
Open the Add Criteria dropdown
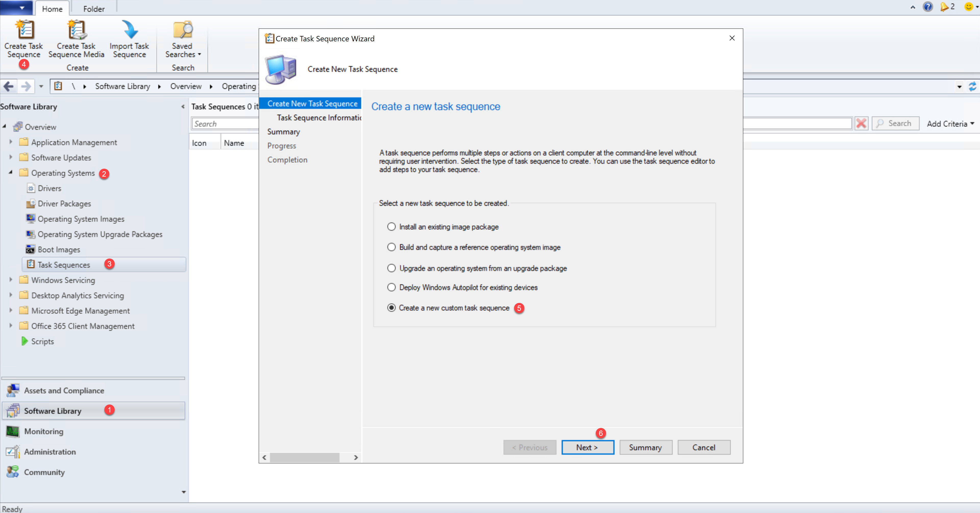click(950, 124)
